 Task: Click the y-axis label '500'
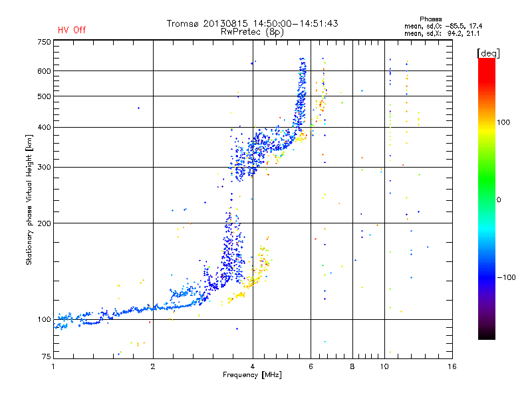pos(44,96)
